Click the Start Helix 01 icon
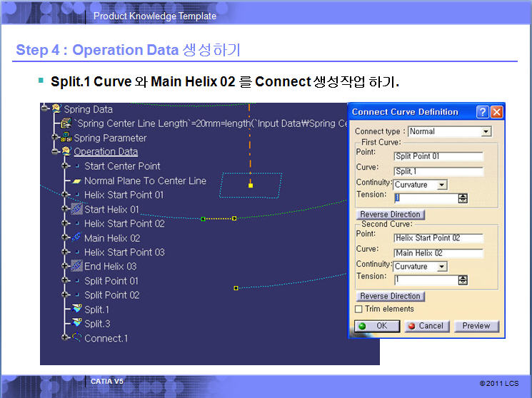Screen dimensions: 532x398 (x=76, y=209)
